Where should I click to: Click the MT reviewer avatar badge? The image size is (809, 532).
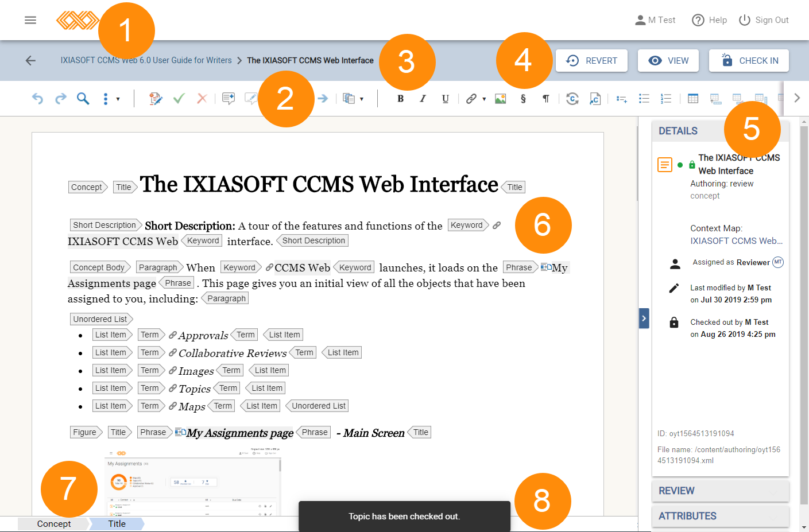(778, 262)
